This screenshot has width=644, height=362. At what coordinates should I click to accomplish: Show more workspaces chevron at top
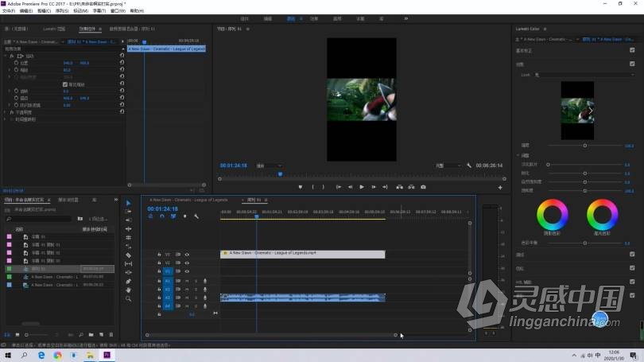pos(405,18)
